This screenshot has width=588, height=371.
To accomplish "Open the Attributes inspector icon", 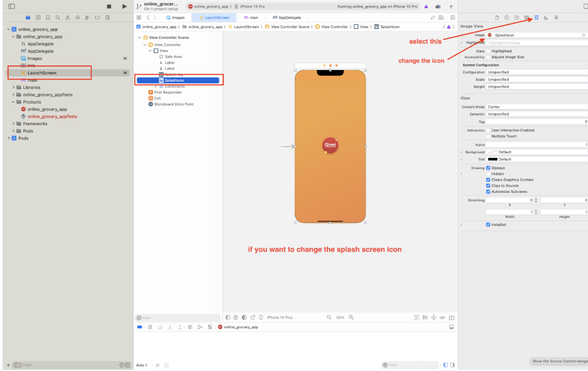I will pyautogui.click(x=536, y=18).
